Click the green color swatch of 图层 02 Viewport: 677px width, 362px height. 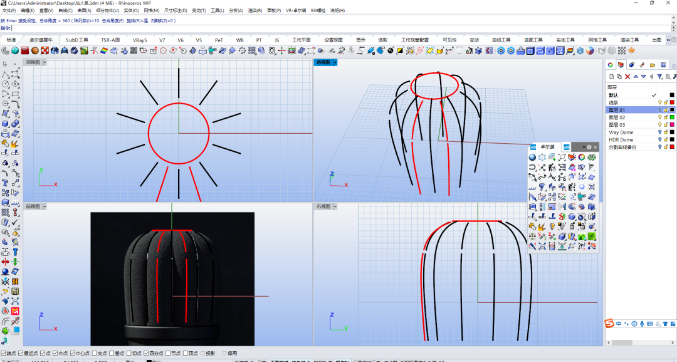pyautogui.click(x=672, y=117)
